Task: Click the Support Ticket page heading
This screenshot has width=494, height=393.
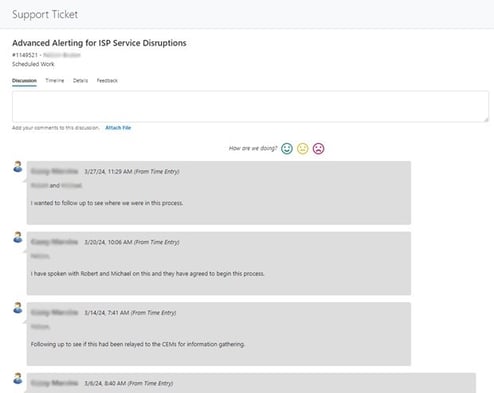Action: (45, 15)
